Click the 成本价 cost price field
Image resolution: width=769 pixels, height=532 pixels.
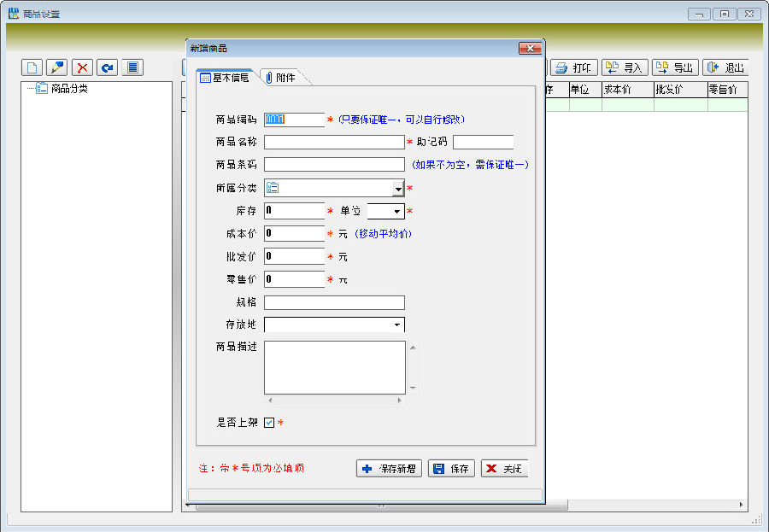[x=294, y=233]
